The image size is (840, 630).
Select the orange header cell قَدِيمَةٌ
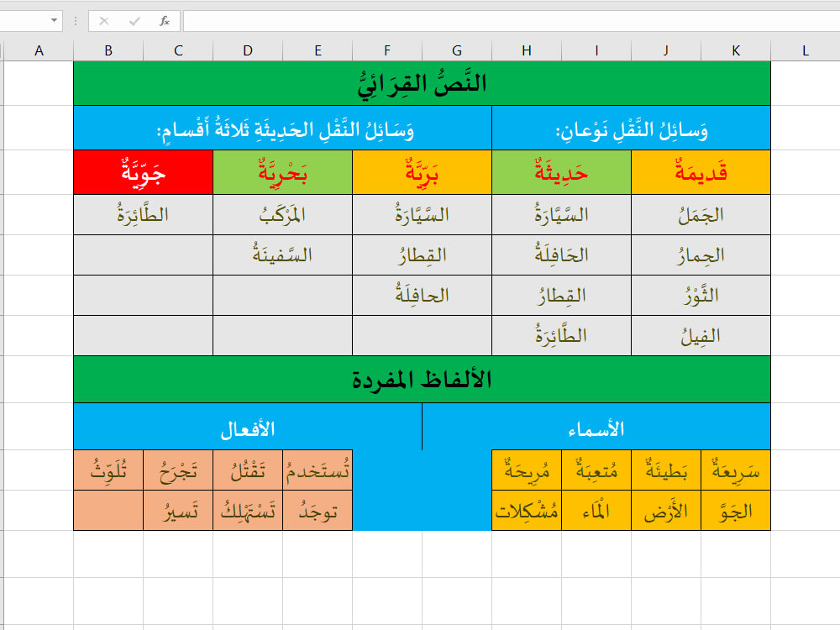[x=701, y=172]
